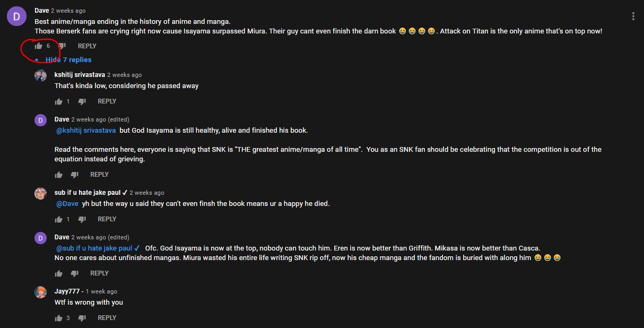Reply to Dave's top-level comment
The image size is (644, 328).
click(87, 46)
